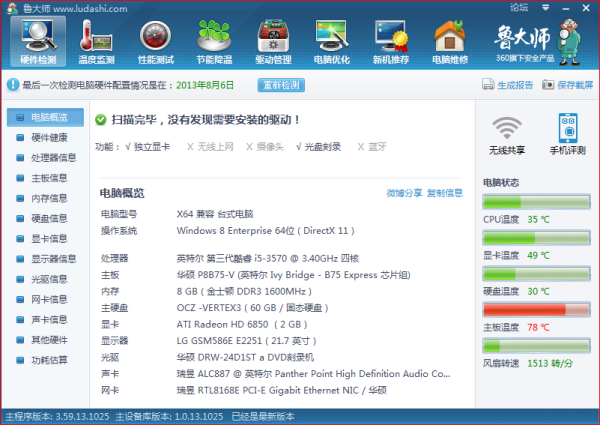Minimize the 鲁大师 window
Image resolution: width=600 pixels, height=425 pixels.
click(566, 8)
